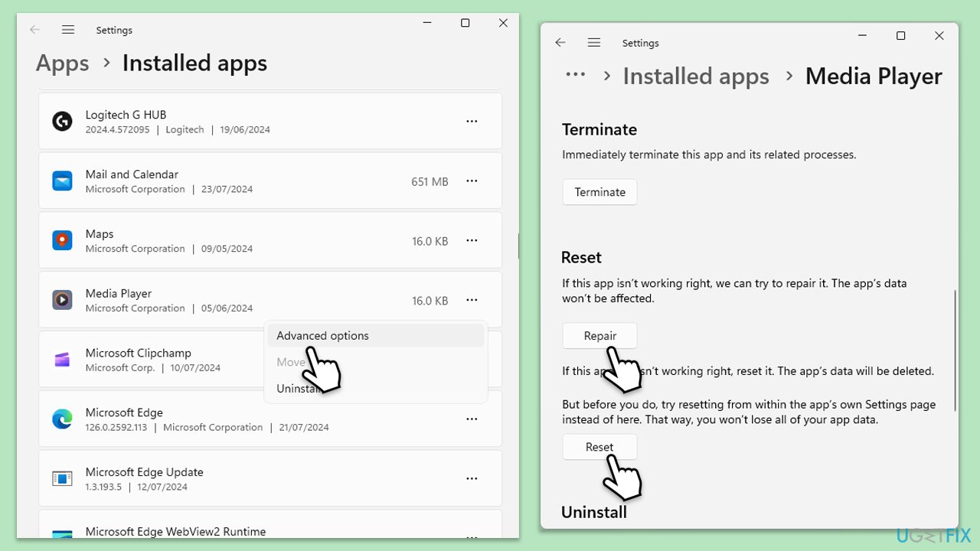Click the Repair button
The width and height of the screenshot is (980, 551).
coord(600,336)
